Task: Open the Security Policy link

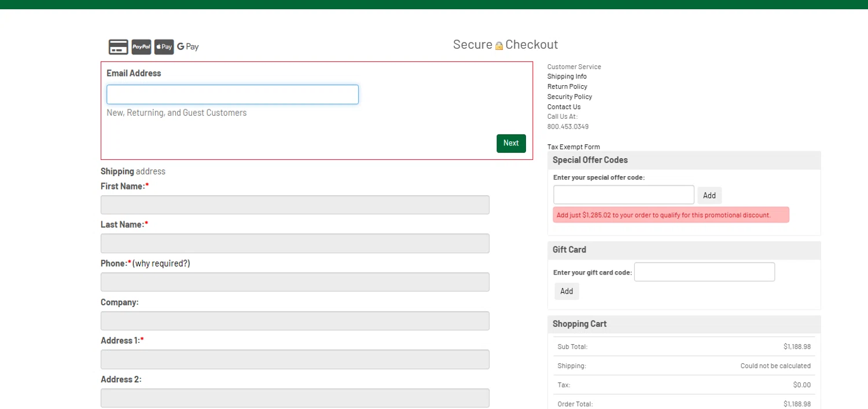Action: pos(569,97)
